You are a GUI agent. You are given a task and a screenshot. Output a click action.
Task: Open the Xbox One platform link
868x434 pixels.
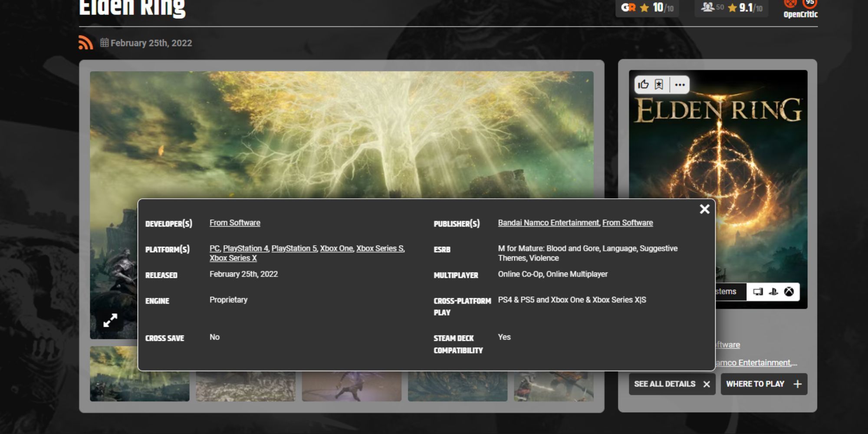(x=336, y=248)
